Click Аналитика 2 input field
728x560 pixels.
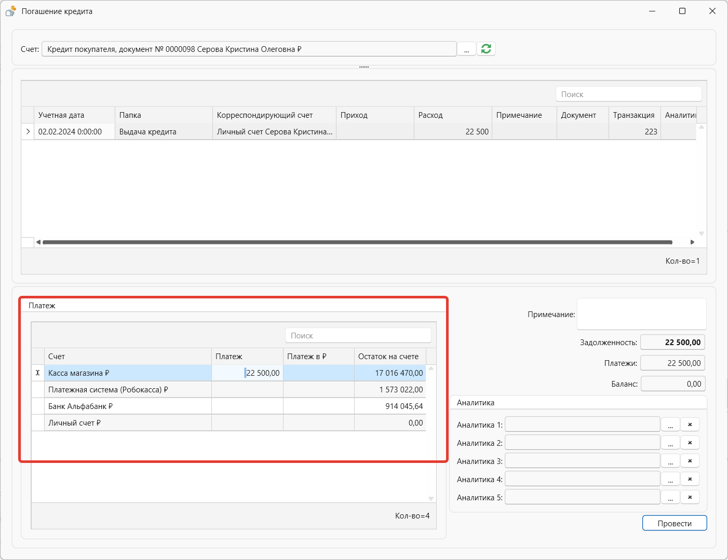tap(583, 442)
